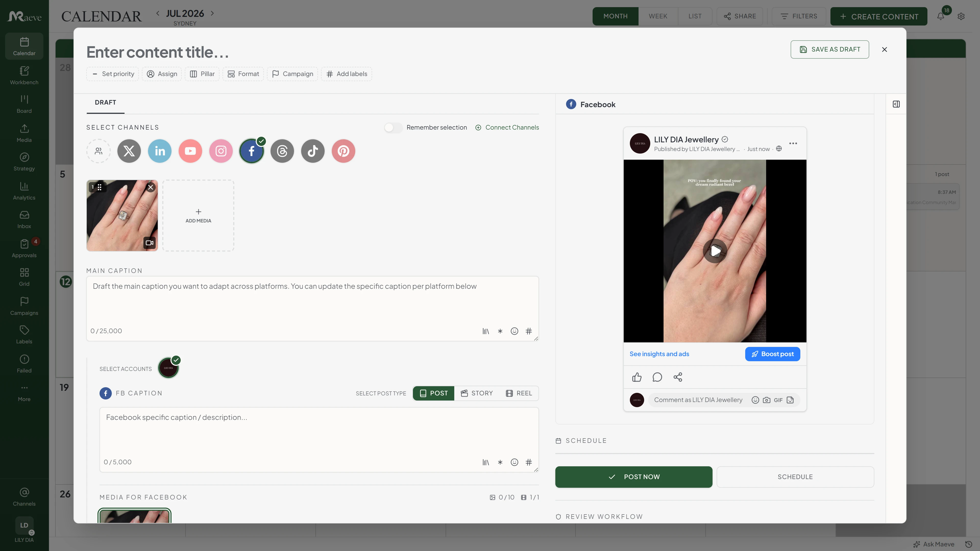Click the AI asterisk icon in FB caption
This screenshot has width=980, height=551.
tap(500, 462)
